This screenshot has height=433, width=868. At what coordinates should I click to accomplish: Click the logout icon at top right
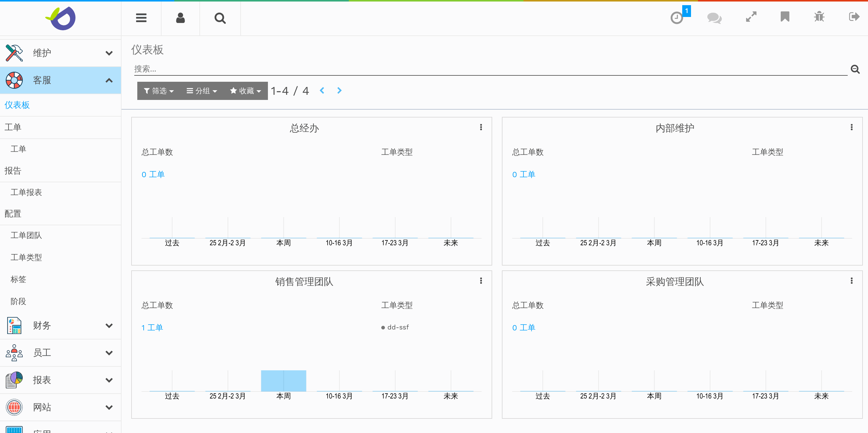(854, 17)
